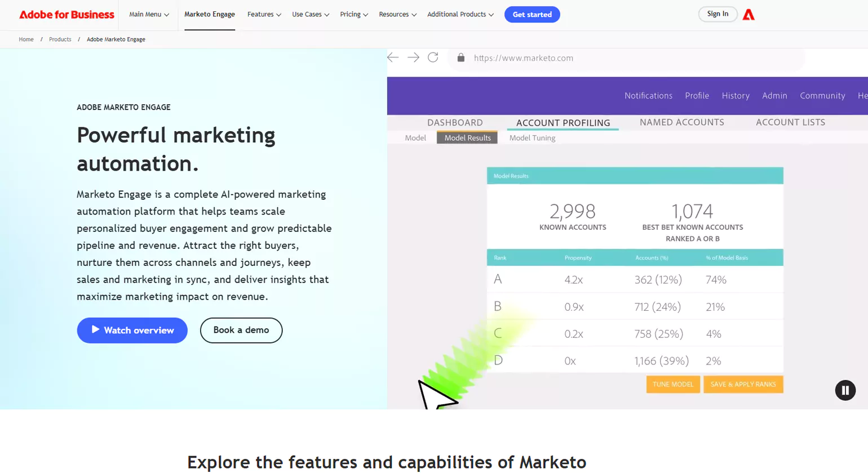Click the Sign In button
Viewport: 868px width, 473px height.
coord(718,14)
